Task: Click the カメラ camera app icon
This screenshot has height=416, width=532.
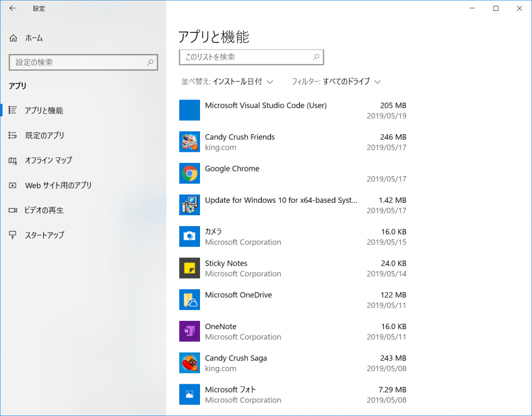Action: (x=190, y=236)
